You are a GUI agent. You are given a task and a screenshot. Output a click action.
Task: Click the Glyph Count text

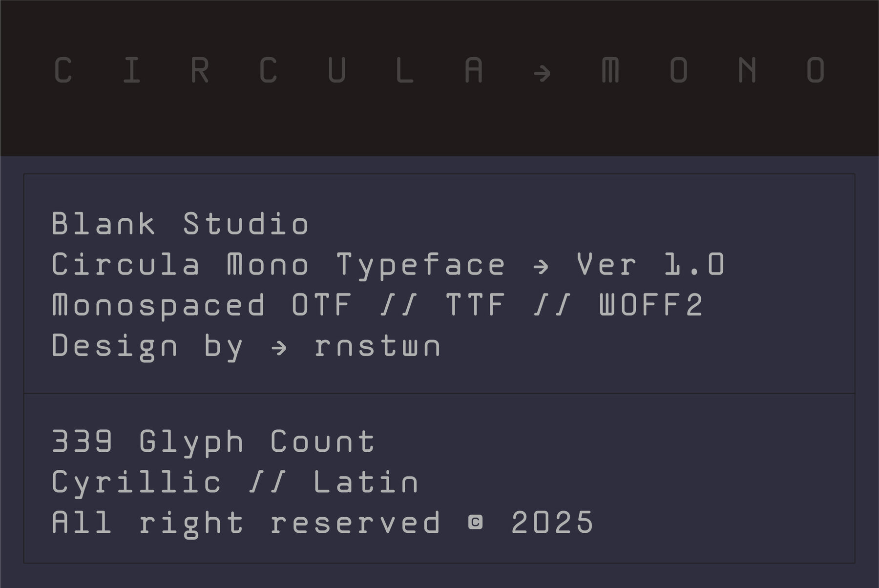point(257,442)
